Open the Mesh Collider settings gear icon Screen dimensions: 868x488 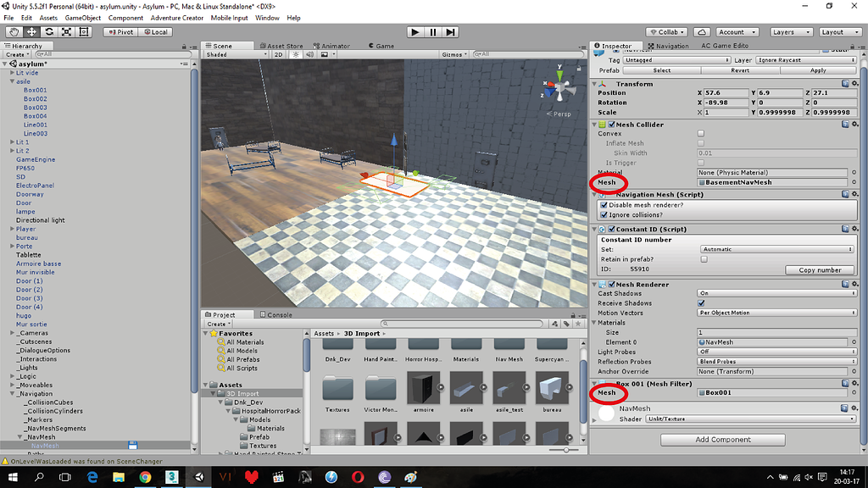(855, 123)
